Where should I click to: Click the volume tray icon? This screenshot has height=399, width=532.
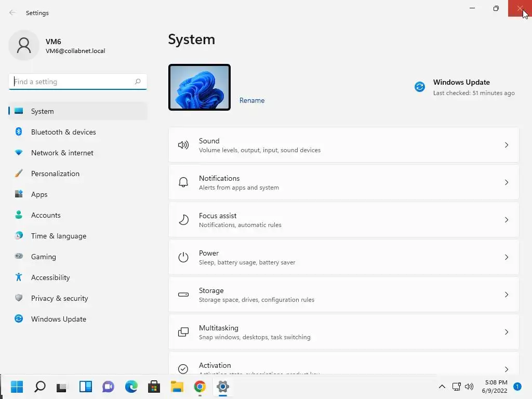point(469,387)
